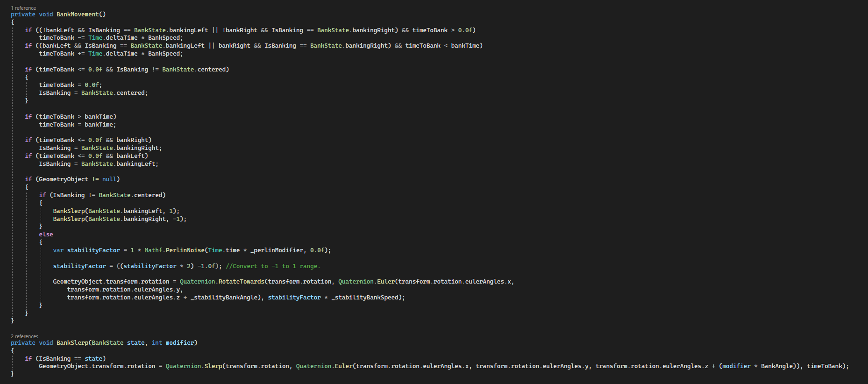
Task: Click the Quaternion.Slerp call in BankSlerp
Action: pyautogui.click(x=213, y=366)
